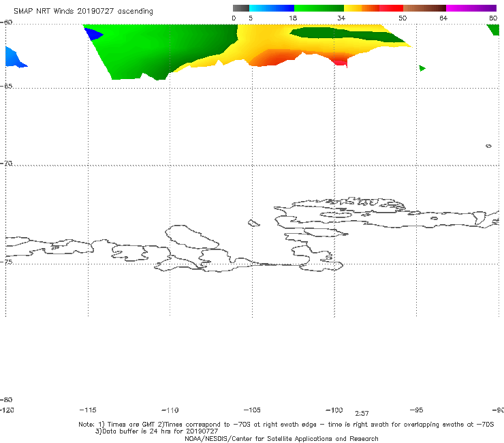Click the color bar label 18
Image resolution: width=504 pixels, height=443 pixels.
[293, 18]
